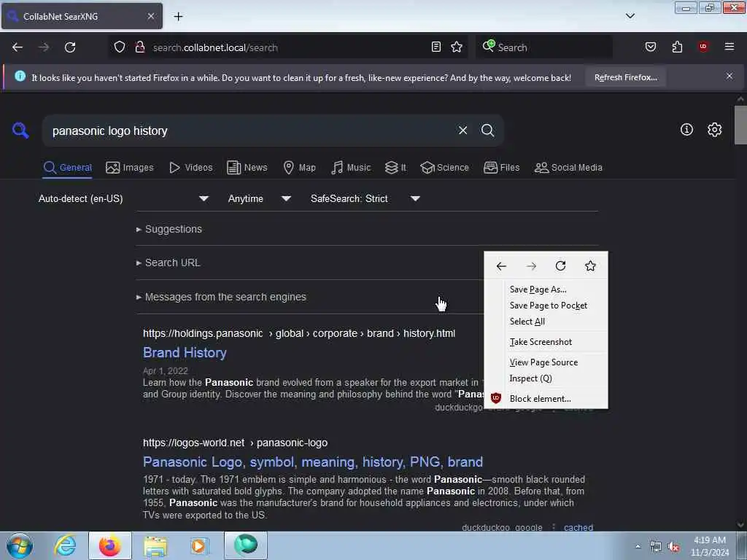Click the browser back arrow button
Screen dimensions: 747x560
18,47
